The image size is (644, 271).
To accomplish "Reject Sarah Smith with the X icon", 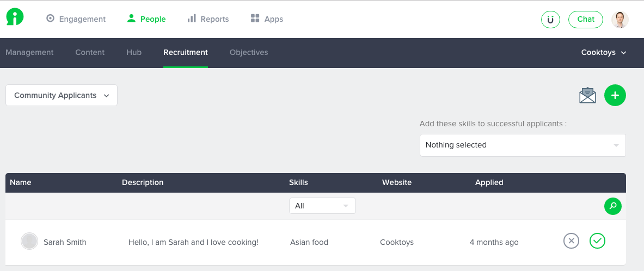I will [571, 241].
